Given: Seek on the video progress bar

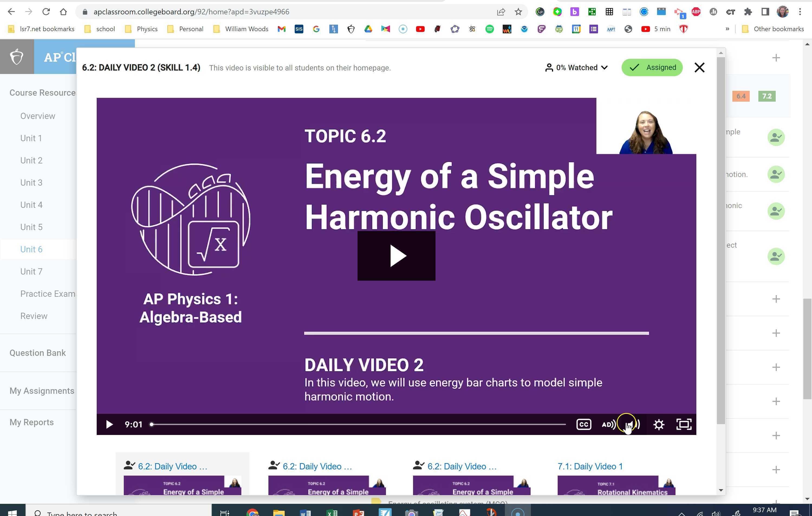Looking at the screenshot, I should pos(358,425).
